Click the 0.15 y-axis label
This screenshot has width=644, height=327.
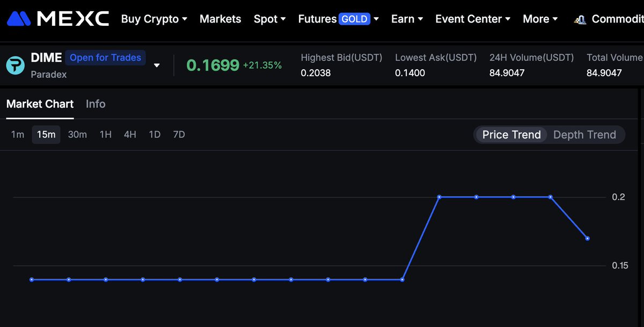point(619,265)
